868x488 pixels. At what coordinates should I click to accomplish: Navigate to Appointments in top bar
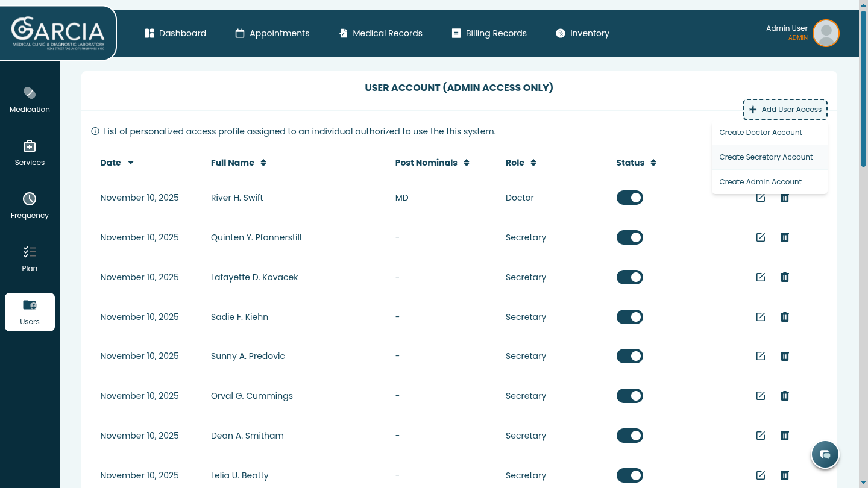click(x=272, y=33)
